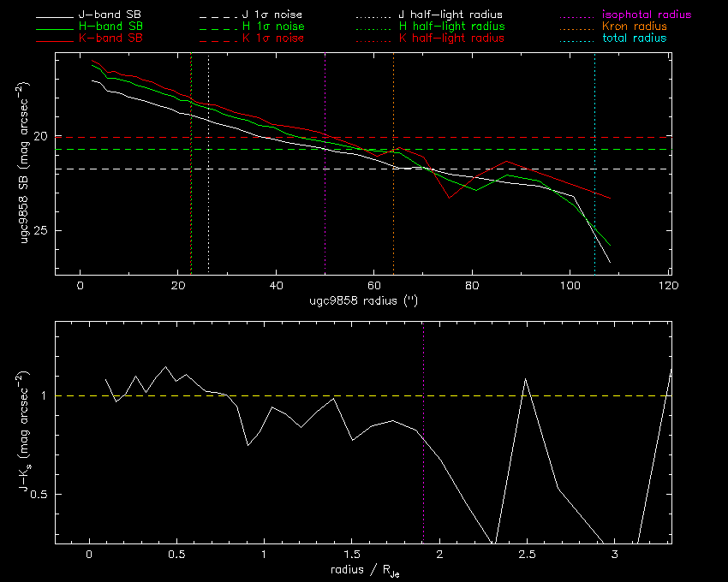The height and width of the screenshot is (582, 728).
Task: Click the H-band SB legend label
Action: 110,27
